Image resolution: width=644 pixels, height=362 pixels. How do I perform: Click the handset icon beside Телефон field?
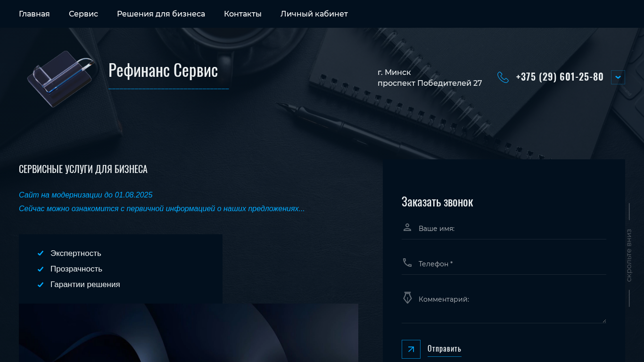[x=407, y=263]
